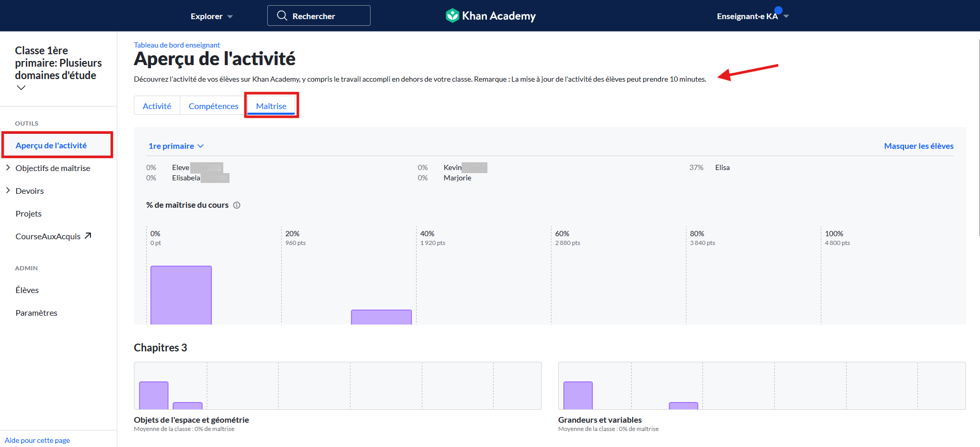Click student name Elisabela
Screen dimensions: 980x447
click(186, 178)
